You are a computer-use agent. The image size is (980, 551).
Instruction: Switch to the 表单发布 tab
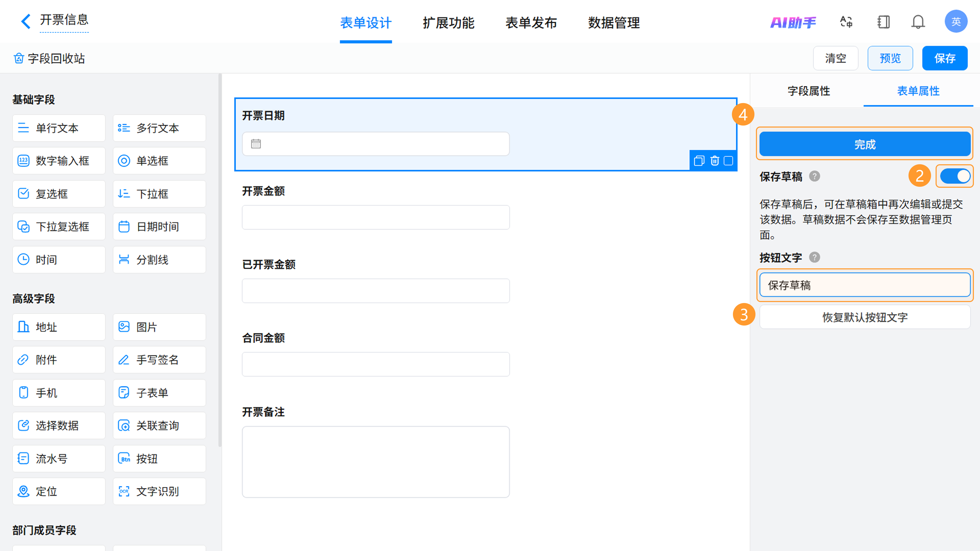[x=531, y=23]
